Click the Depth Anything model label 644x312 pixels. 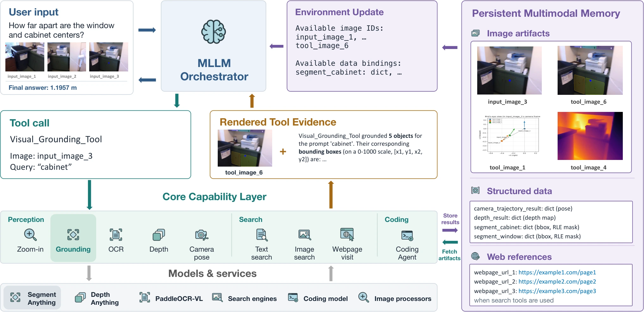[x=105, y=298]
